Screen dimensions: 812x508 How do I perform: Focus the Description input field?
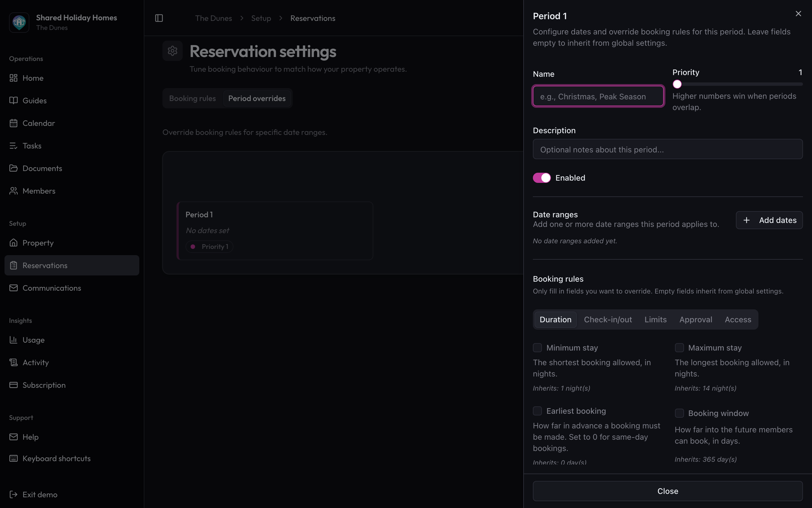pos(668,149)
